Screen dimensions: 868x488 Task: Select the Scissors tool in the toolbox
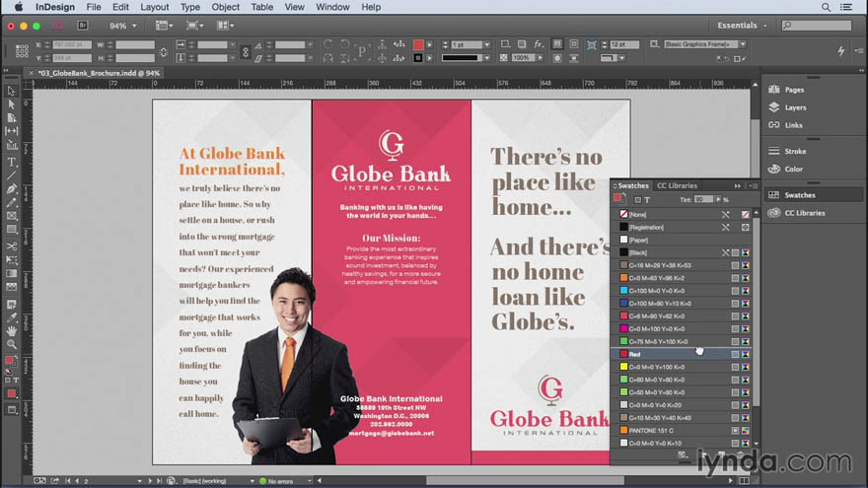tap(12, 245)
